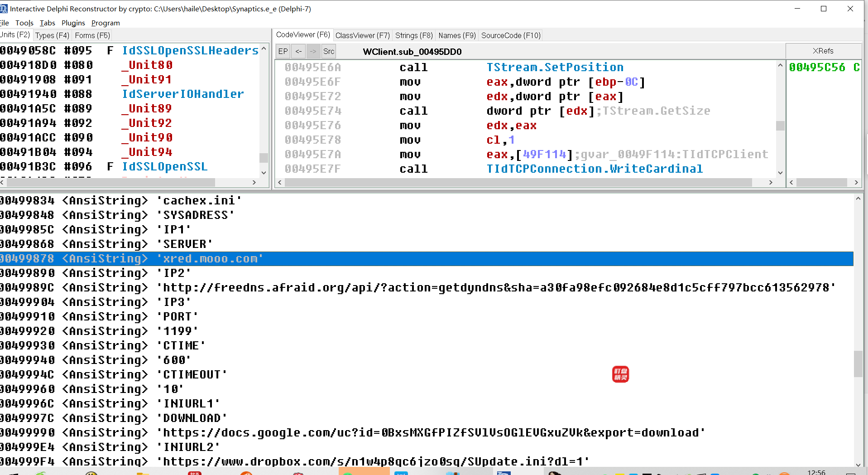
Task: Open Names (F9) tab
Action: tap(457, 35)
